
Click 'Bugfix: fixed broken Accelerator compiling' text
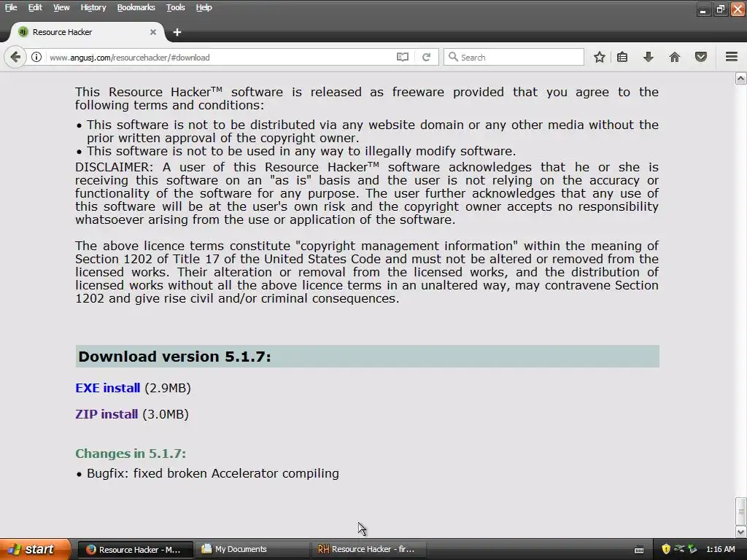(213, 473)
